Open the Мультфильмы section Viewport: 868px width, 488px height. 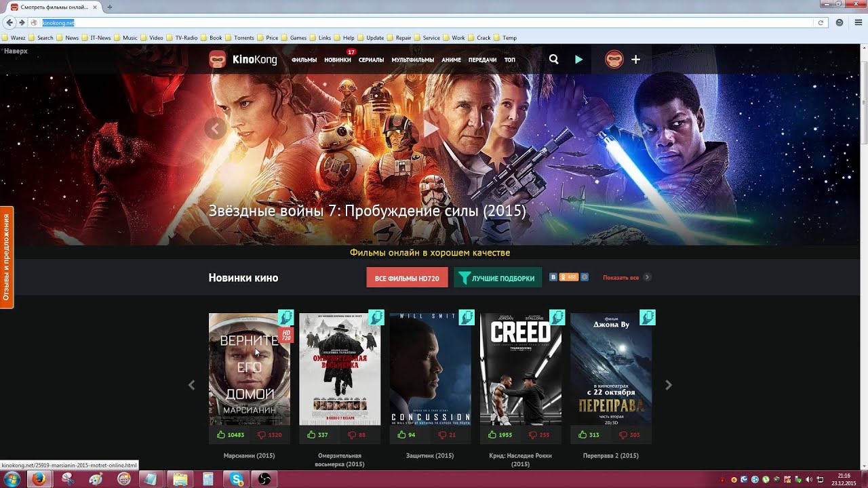click(413, 60)
